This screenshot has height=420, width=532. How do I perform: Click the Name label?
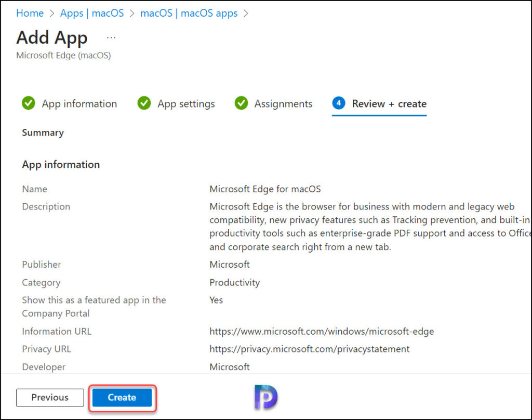(x=35, y=189)
